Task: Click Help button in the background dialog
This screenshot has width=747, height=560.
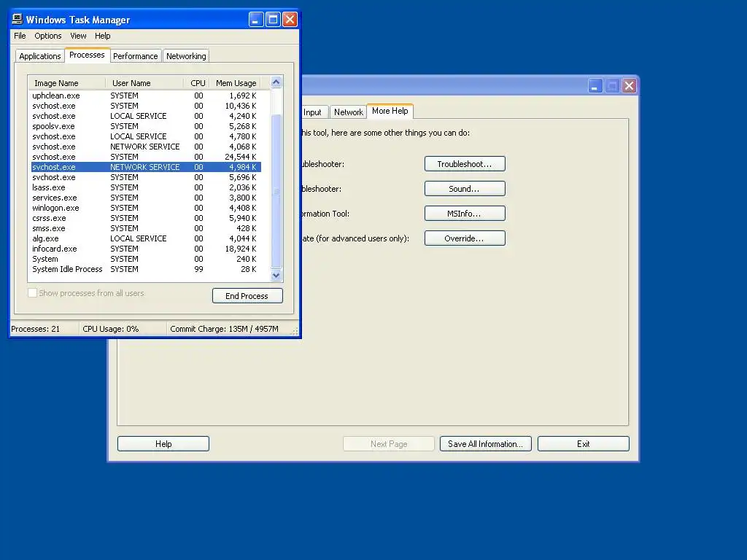Action: click(163, 444)
